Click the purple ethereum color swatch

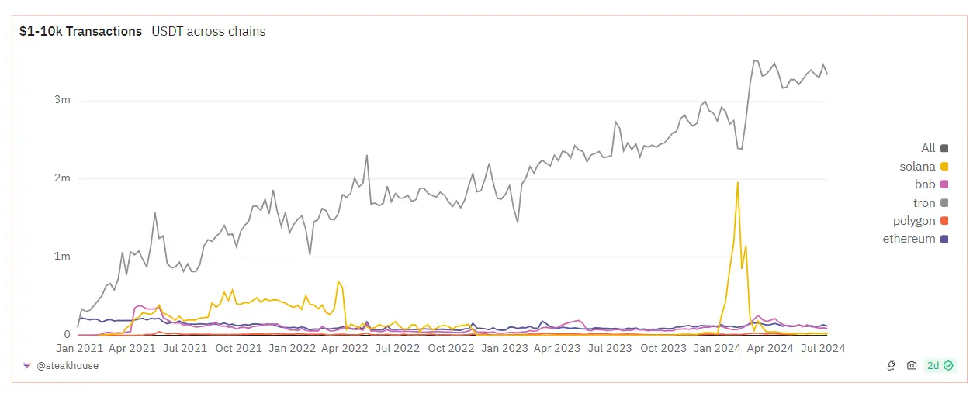[x=944, y=240]
